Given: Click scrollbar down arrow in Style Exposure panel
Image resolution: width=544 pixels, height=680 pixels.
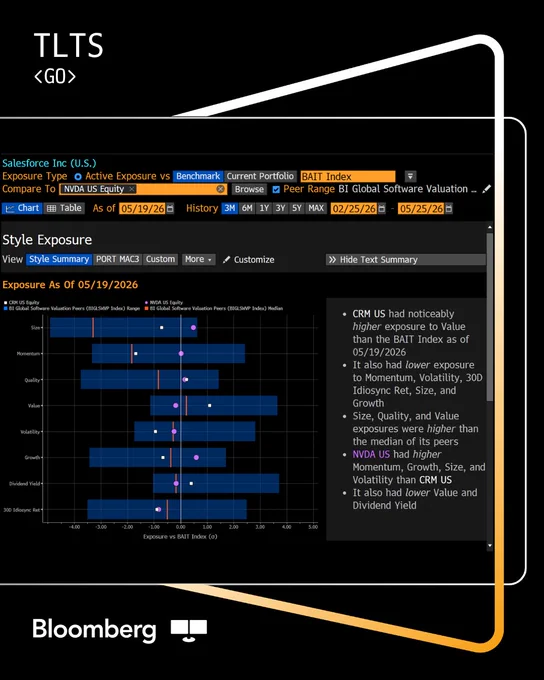Looking at the screenshot, I should click(x=490, y=546).
